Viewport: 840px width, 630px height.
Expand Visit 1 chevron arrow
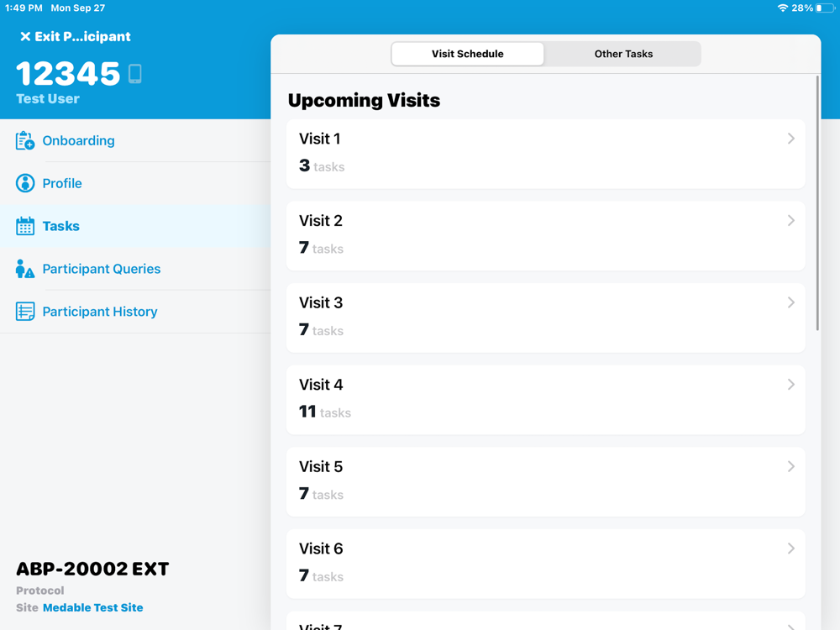790,139
